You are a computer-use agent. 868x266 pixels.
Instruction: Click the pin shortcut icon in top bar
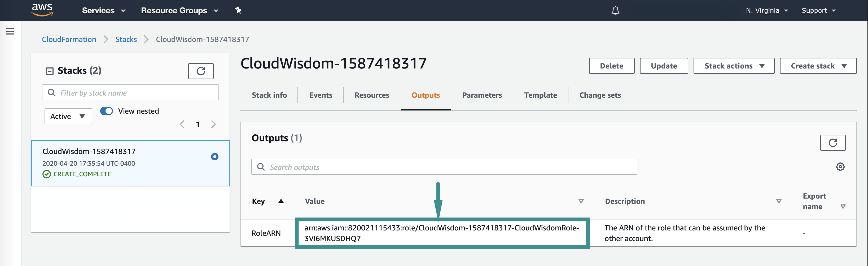coord(238,10)
